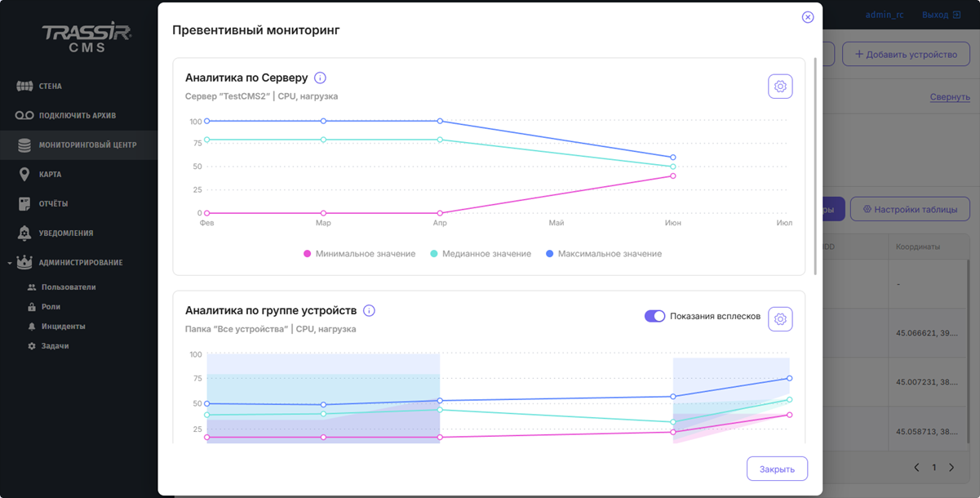Click info icon next to Аналитика по Серверу
This screenshot has width=980, height=498.
tap(320, 78)
